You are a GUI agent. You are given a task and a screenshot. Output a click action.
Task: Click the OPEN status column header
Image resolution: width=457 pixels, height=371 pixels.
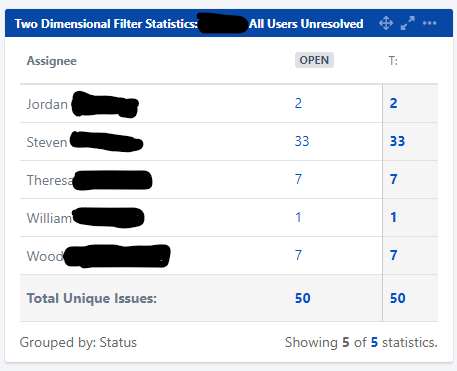point(314,60)
